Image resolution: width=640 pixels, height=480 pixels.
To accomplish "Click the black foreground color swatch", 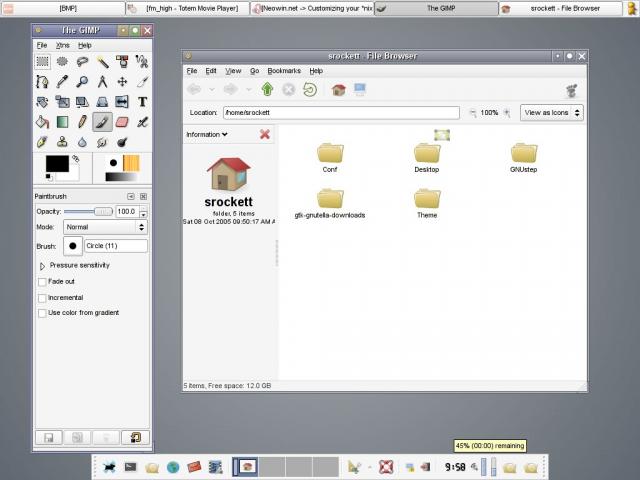I will [57, 163].
